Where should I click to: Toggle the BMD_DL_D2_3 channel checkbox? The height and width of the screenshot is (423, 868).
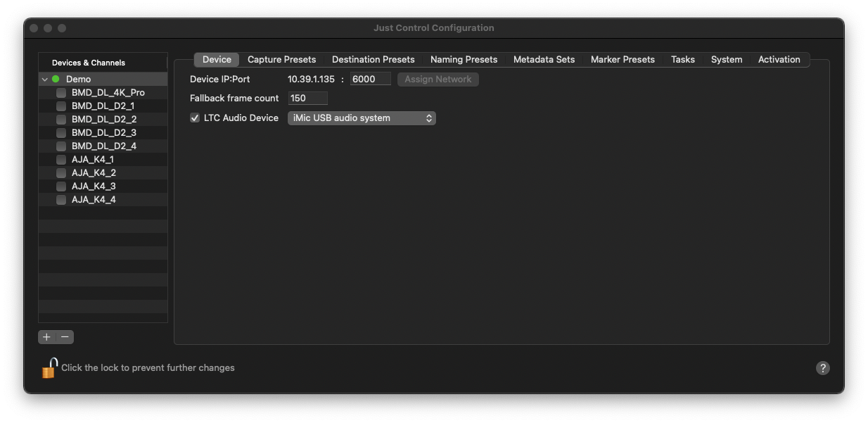[61, 133]
